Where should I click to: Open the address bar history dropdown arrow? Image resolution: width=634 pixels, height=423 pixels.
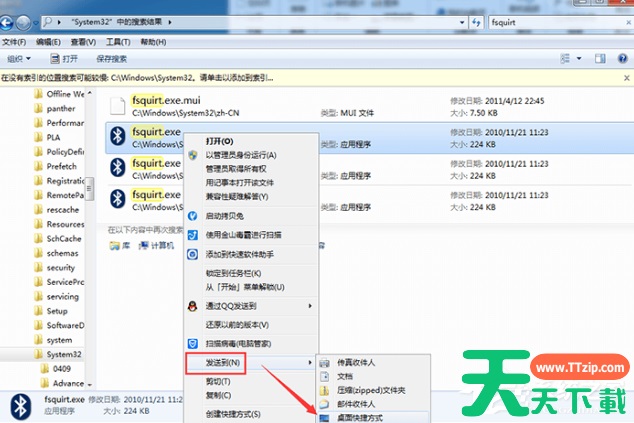tap(462, 23)
